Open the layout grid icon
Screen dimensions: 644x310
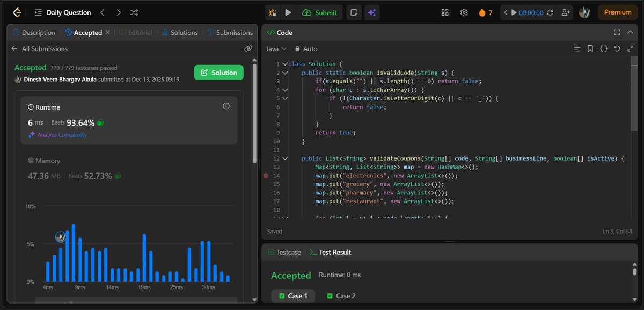[x=445, y=12]
